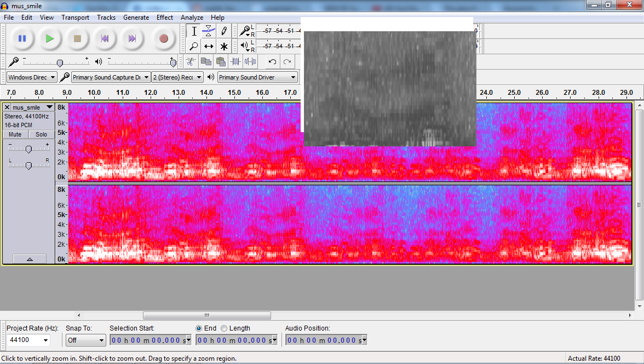Image resolution: width=644 pixels, height=364 pixels.
Task: Click the Pause transport button
Action: click(x=22, y=39)
